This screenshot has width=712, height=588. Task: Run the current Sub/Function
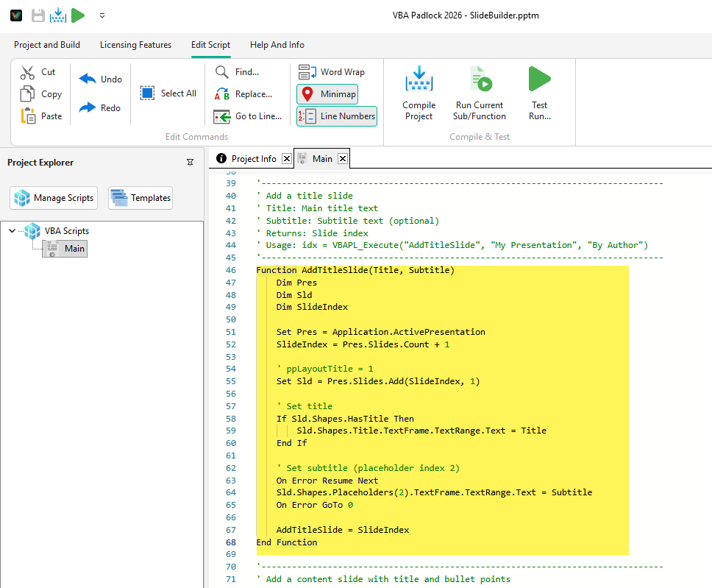(x=479, y=93)
